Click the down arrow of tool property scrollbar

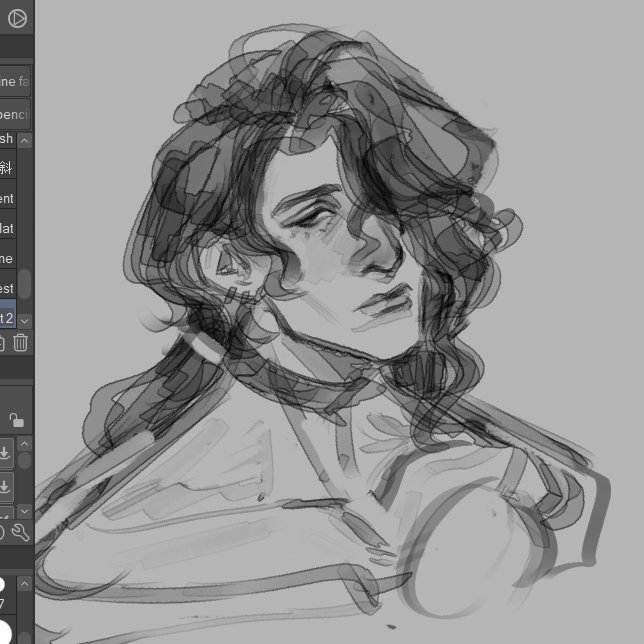(x=25, y=511)
